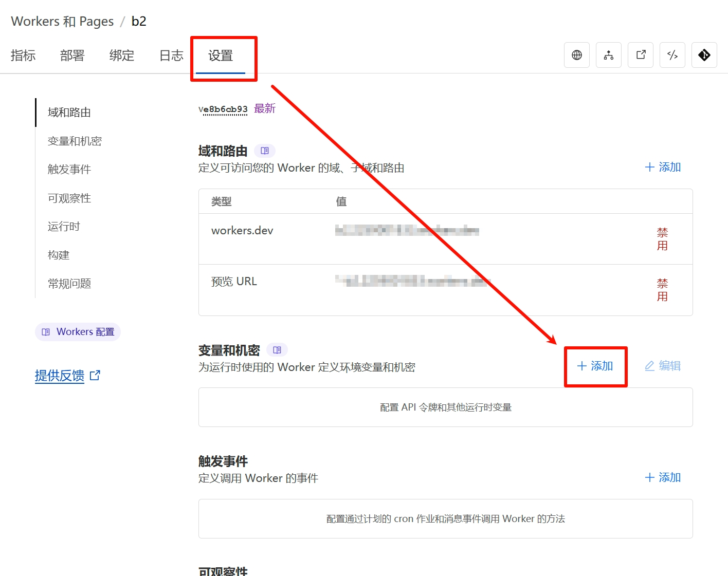Image resolution: width=728 pixels, height=576 pixels.
Task: Select 构建 in the sidebar
Action: [x=59, y=255]
